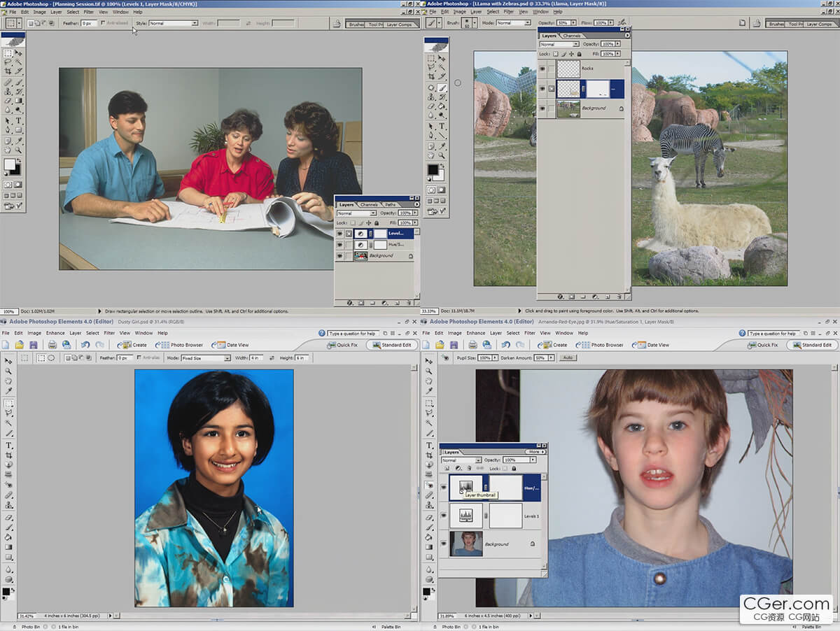Select the Move tool in Planning Session toolbox

click(19, 53)
